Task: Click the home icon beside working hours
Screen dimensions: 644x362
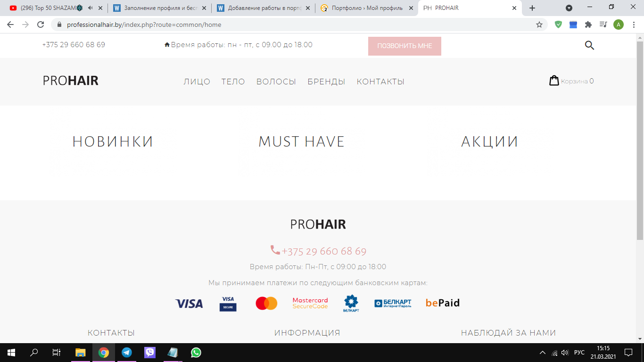Action: [167, 45]
